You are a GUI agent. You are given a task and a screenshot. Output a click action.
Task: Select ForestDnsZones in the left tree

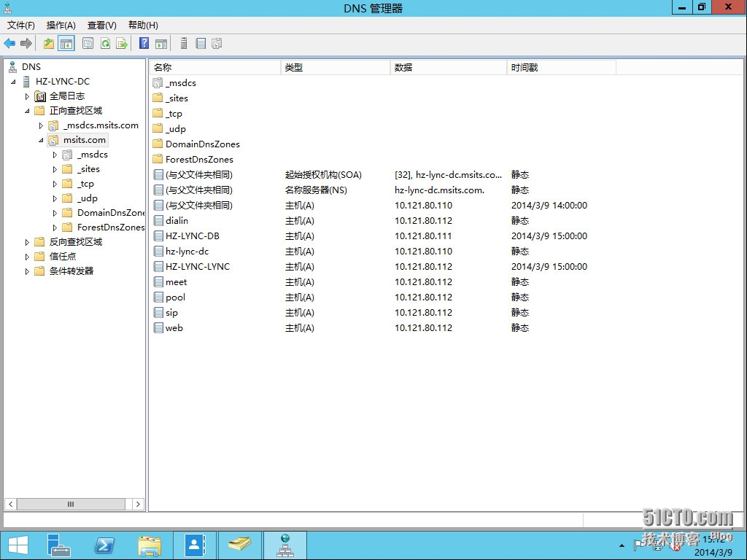coord(111,227)
